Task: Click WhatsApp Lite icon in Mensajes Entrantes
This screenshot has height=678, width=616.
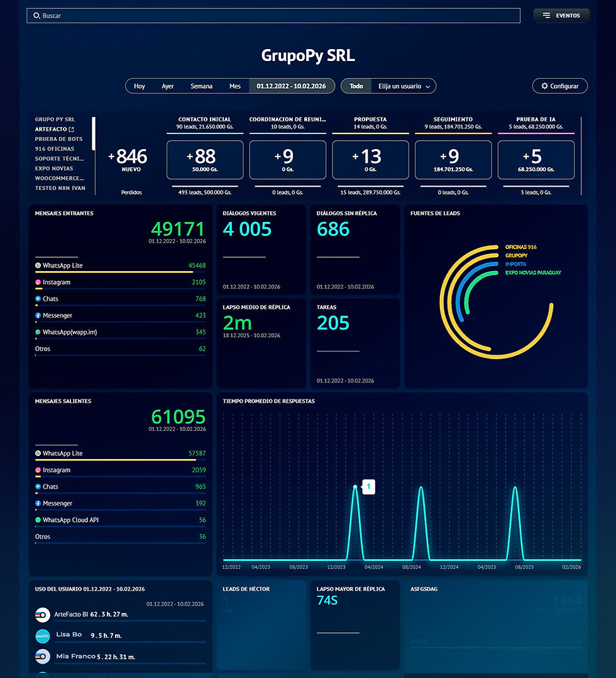Action: coord(38,265)
